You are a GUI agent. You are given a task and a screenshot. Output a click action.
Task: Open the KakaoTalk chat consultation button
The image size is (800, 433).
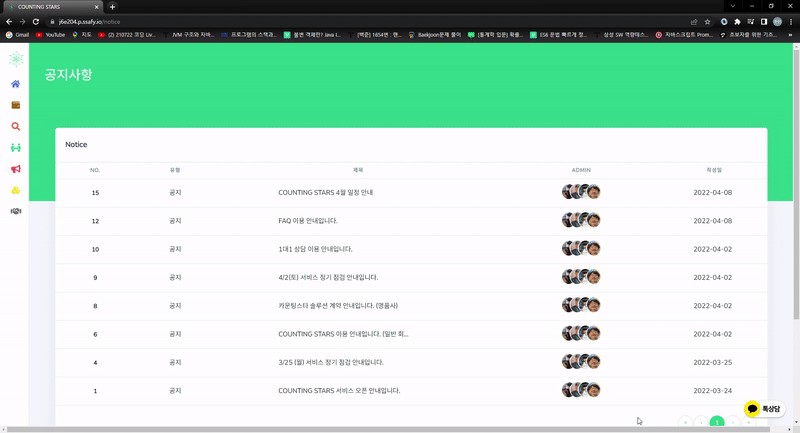764,409
